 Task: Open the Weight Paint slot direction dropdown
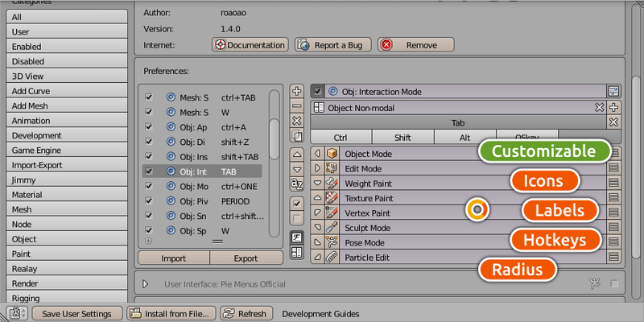click(317, 184)
